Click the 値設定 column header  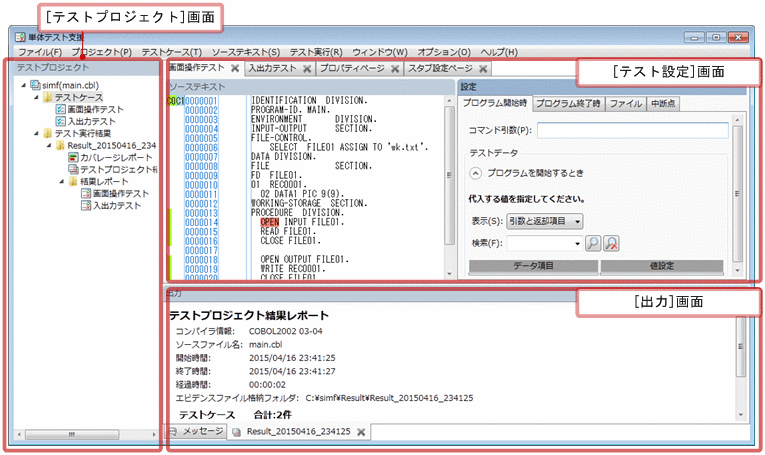(662, 266)
